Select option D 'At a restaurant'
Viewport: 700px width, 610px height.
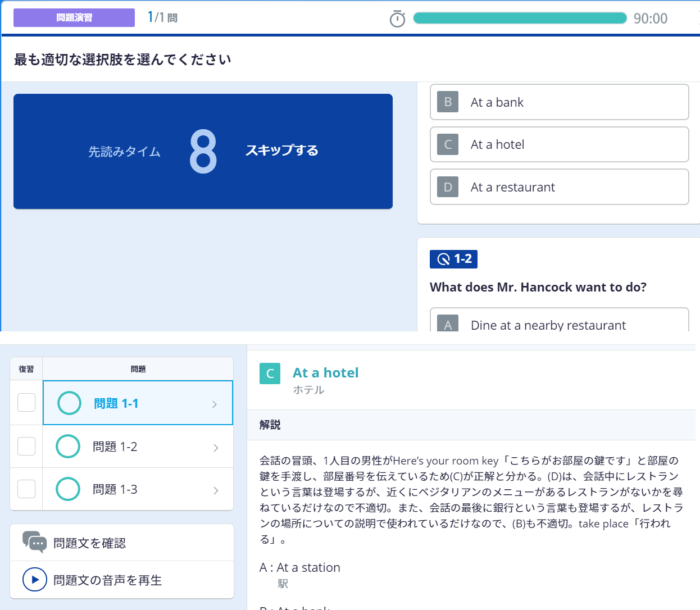559,187
